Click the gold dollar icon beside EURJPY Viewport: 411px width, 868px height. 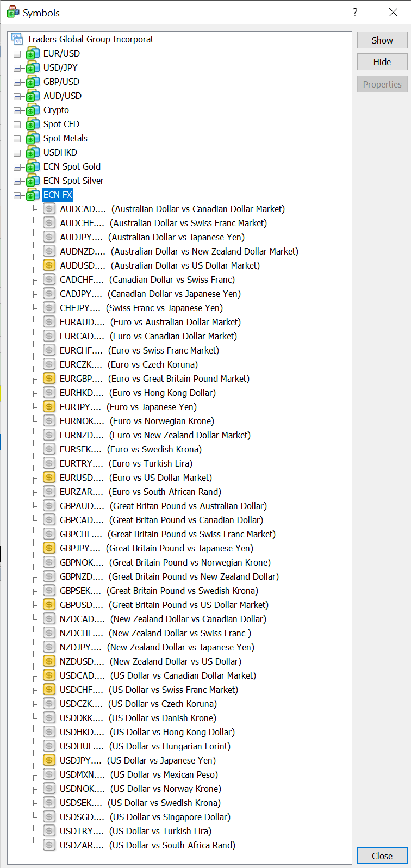tap(49, 407)
